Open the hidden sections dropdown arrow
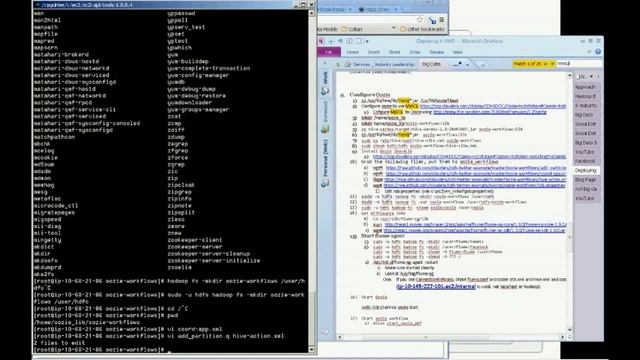The image size is (640, 360). 467,64
